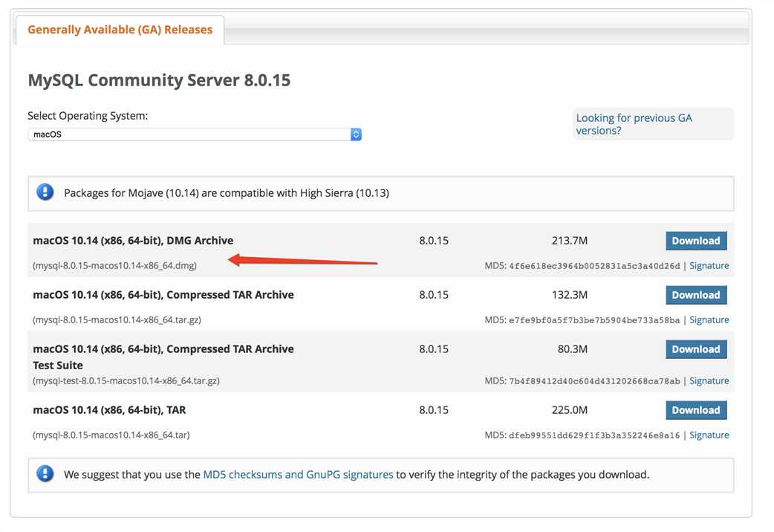Screen dimensions: 774x532
Task: Select the MySQL Community Server 8.0.15 heading
Action: tap(159, 80)
